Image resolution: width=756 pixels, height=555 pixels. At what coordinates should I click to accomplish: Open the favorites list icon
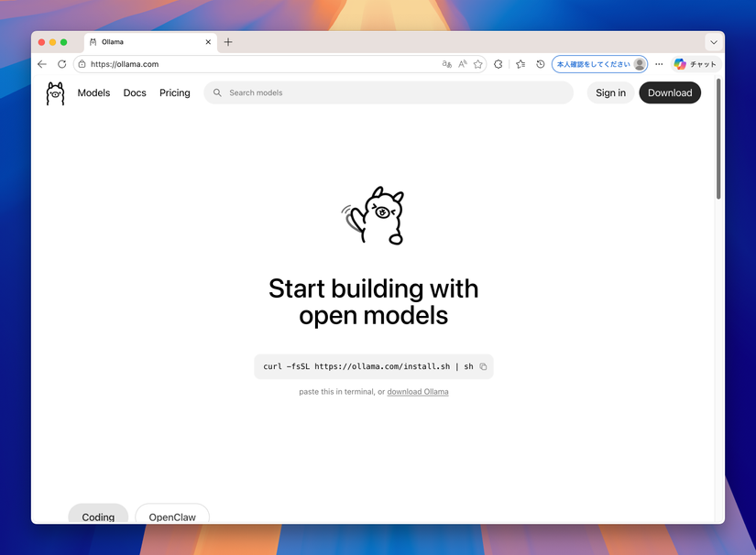(520, 64)
